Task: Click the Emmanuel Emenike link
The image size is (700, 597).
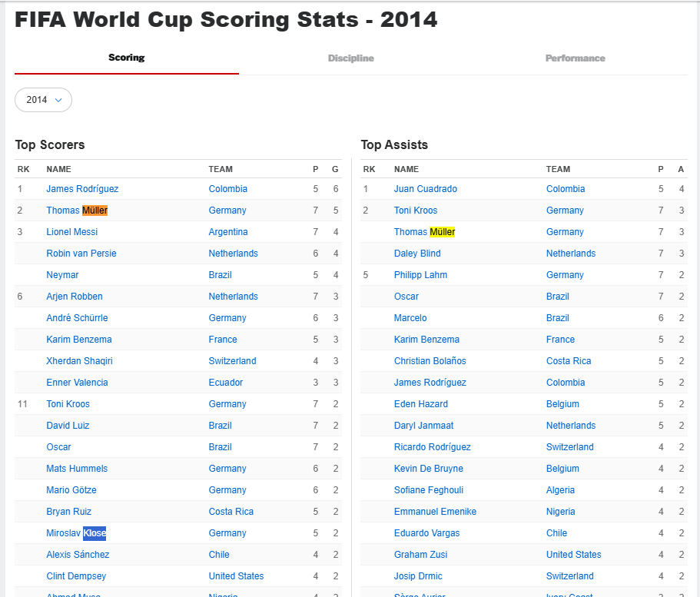Action: click(435, 511)
